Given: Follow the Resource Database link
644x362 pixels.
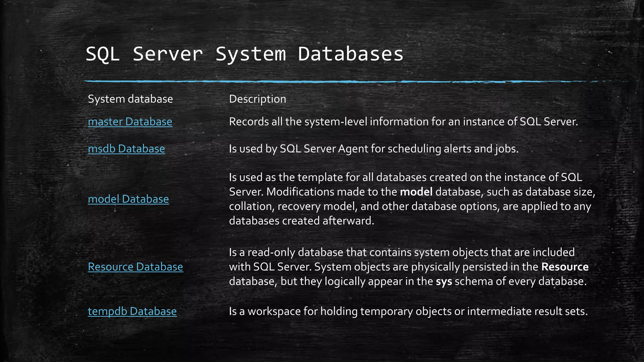Looking at the screenshot, I should click(x=135, y=266).
